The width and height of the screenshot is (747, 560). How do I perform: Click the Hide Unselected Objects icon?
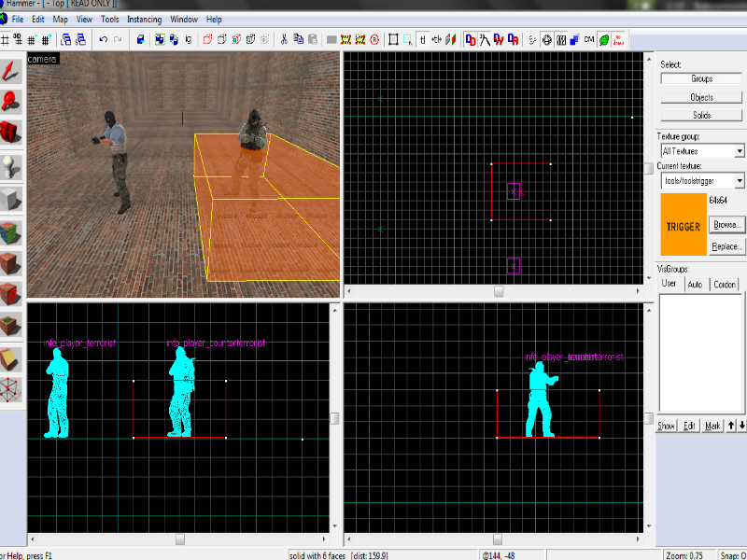(221, 39)
